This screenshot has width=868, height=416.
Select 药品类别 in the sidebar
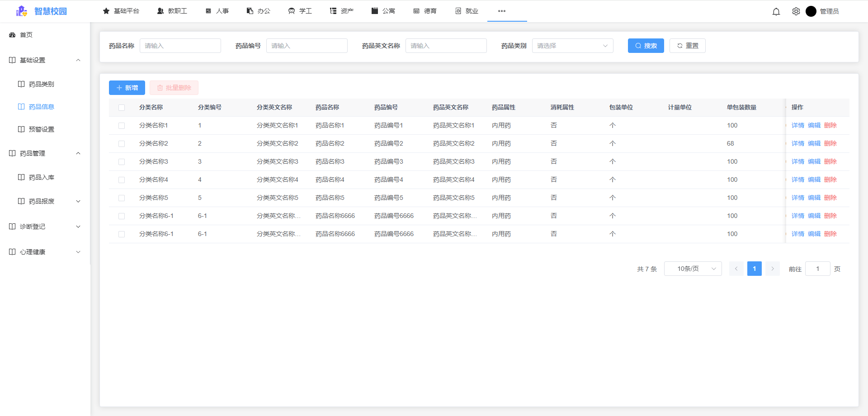tap(41, 84)
